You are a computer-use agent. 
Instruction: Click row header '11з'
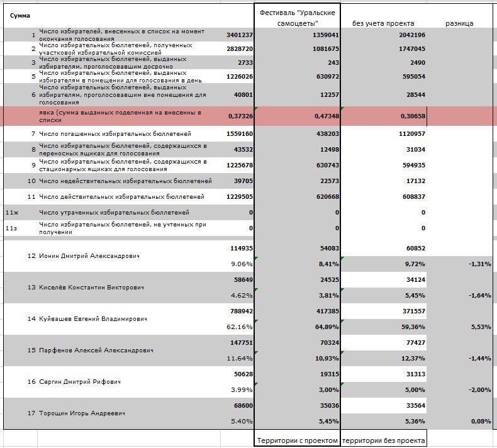click(11, 228)
